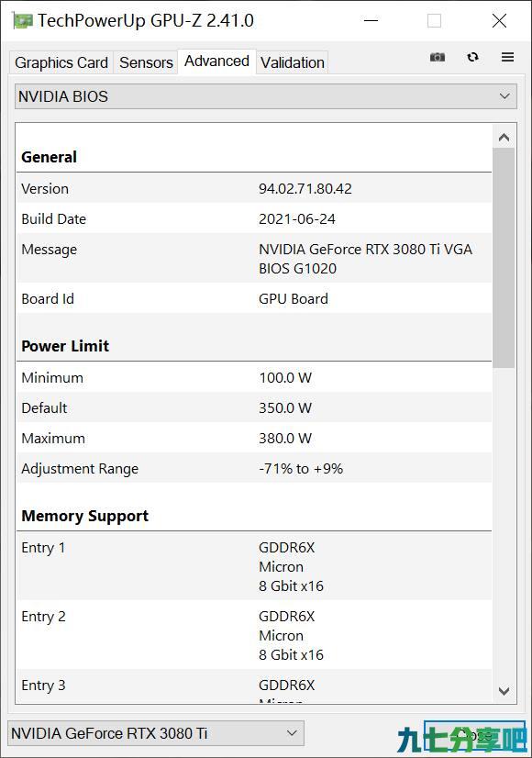This screenshot has height=758, width=532.
Task: Click the GPU-Z app icon in title bar
Action: click(x=23, y=21)
